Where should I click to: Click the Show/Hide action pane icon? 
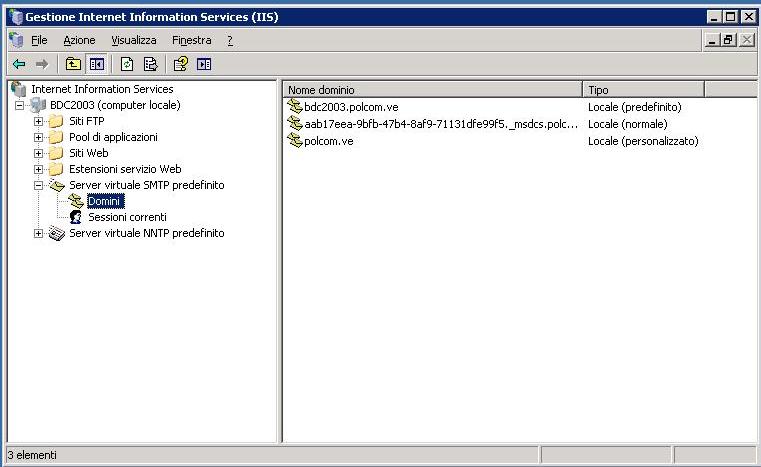tap(204, 64)
